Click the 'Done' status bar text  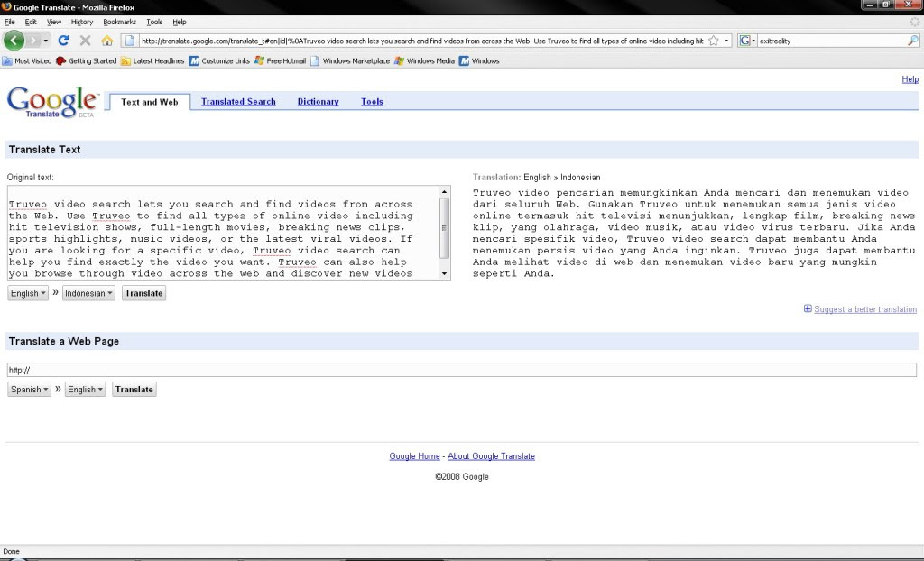11,552
